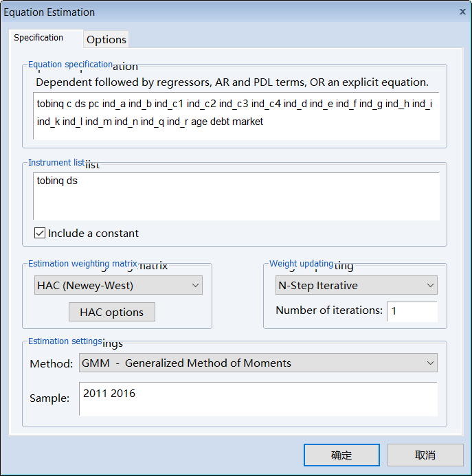Select the Specification tab
472x476 pixels.
[38, 38]
